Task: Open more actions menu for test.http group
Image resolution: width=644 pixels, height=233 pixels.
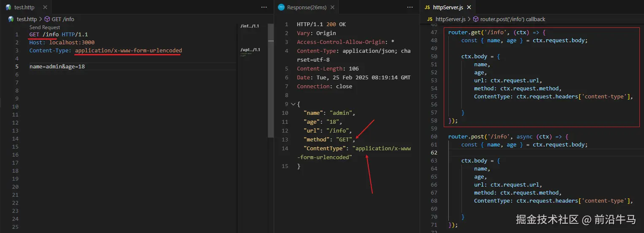Action: pos(264,7)
